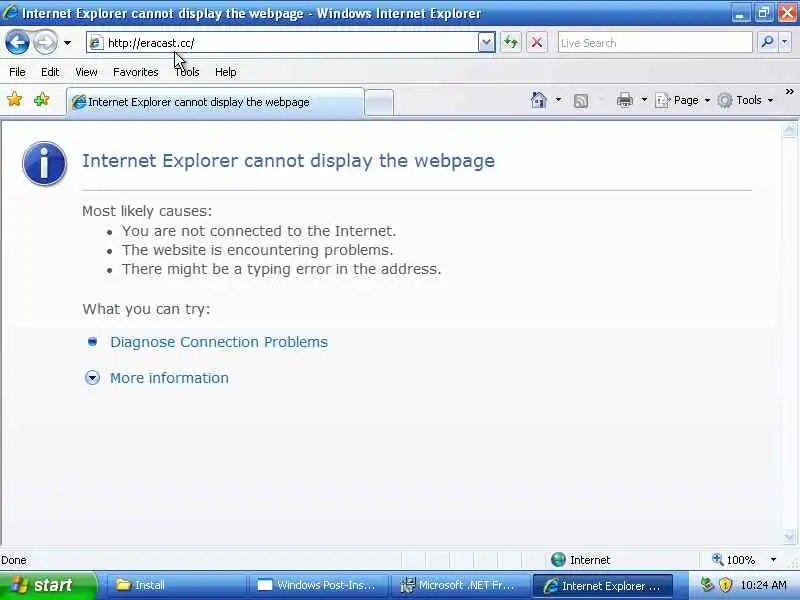The height and width of the screenshot is (600, 800).
Task: Click the Safely Remove Hardware tray icon
Action: point(707,585)
